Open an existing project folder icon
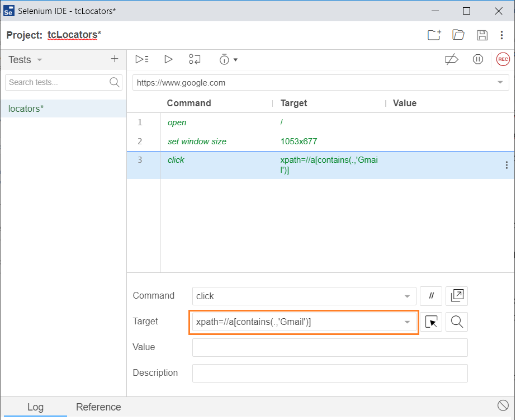The height and width of the screenshot is (420, 516). (x=458, y=35)
